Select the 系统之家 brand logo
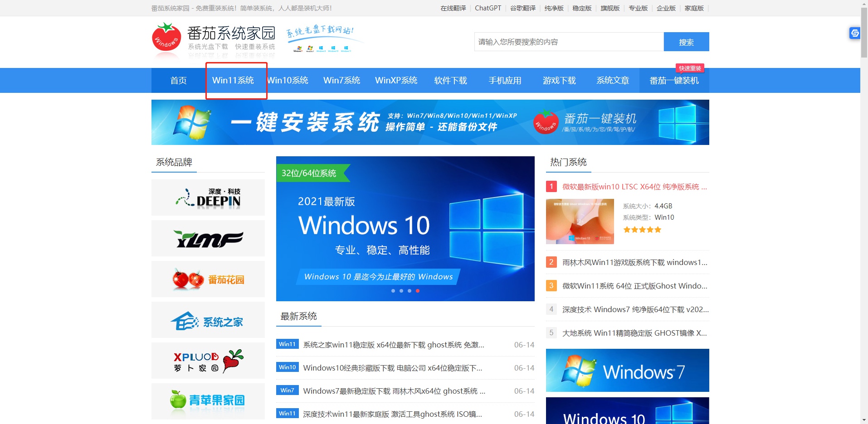The width and height of the screenshot is (868, 424). 208,319
